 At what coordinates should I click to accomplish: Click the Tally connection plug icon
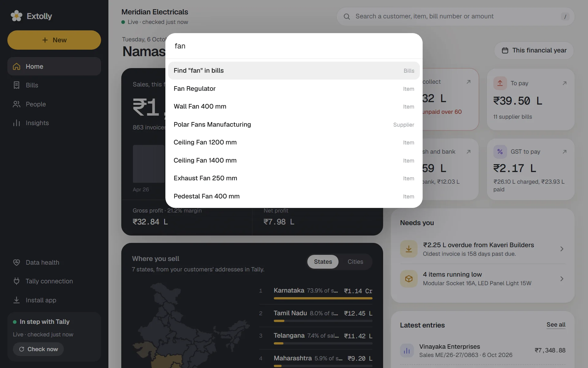tap(17, 281)
